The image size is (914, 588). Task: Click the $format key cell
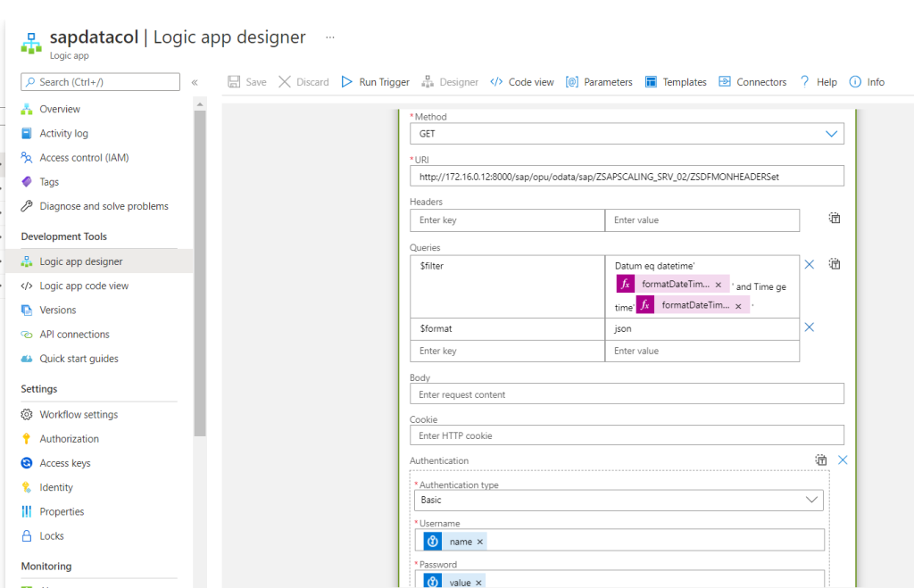[x=507, y=329]
